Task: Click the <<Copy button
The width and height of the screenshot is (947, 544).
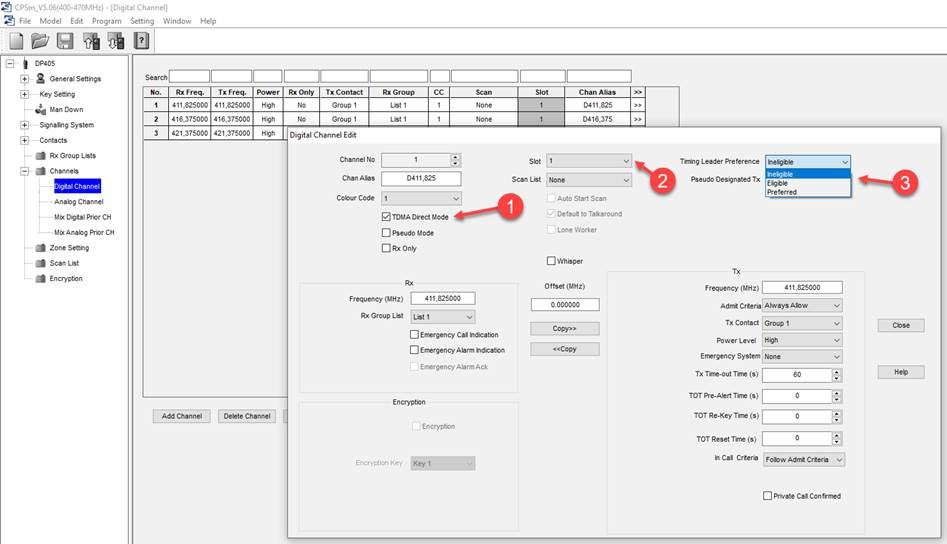Action: (x=565, y=349)
